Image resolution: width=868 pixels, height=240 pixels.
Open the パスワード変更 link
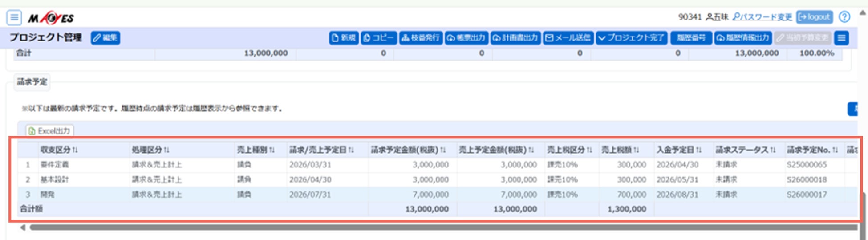[x=762, y=17]
